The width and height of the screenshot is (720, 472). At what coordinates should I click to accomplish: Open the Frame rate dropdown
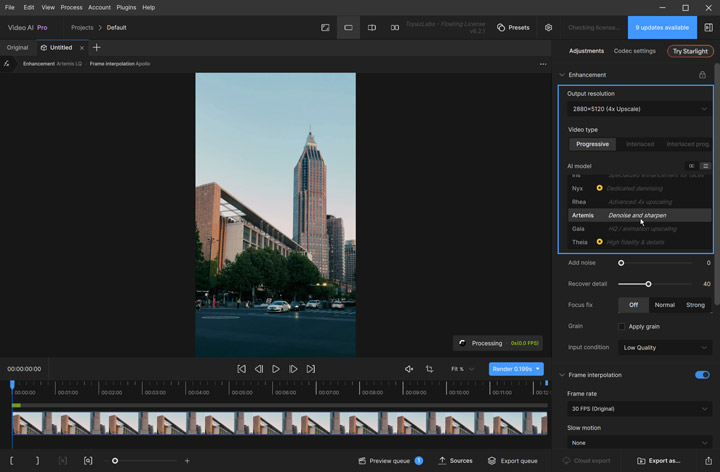(x=639, y=409)
